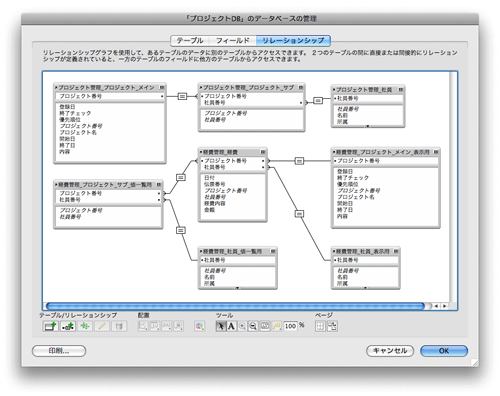Click the left scroll arrow of the graph
Image resolution: width=500 pixels, height=396 pixels.
click(x=436, y=306)
